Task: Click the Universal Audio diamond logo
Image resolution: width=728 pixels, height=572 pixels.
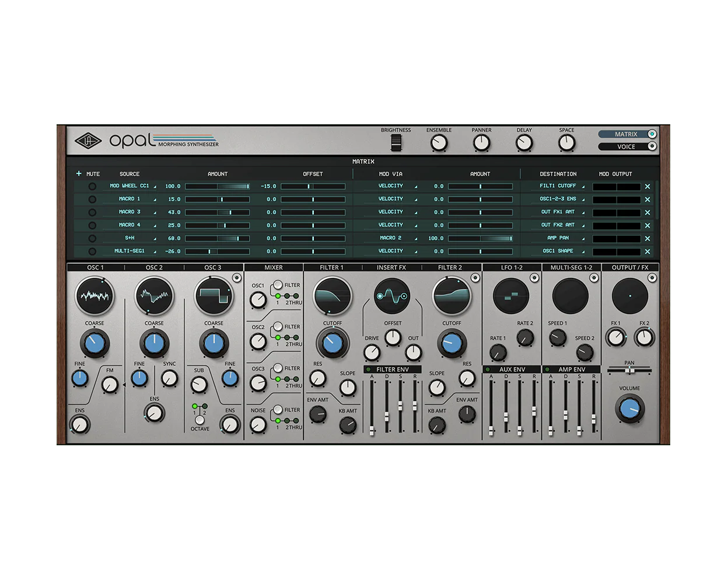Action: click(88, 141)
